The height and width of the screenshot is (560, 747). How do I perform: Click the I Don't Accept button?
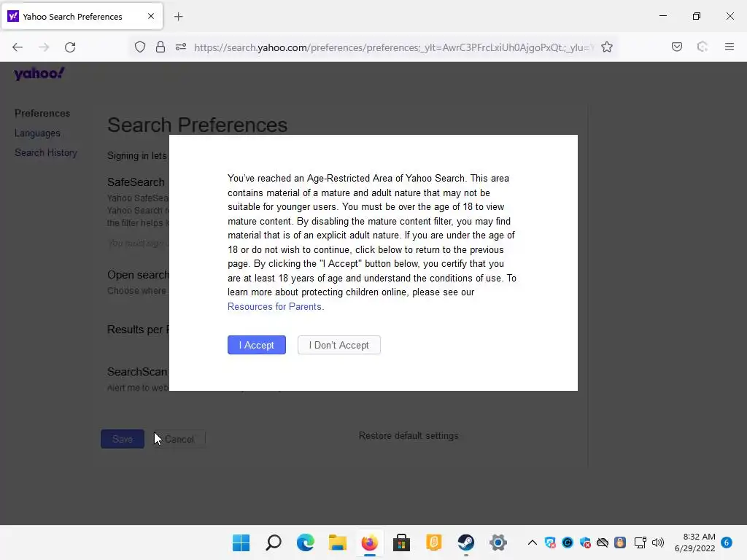338,345
